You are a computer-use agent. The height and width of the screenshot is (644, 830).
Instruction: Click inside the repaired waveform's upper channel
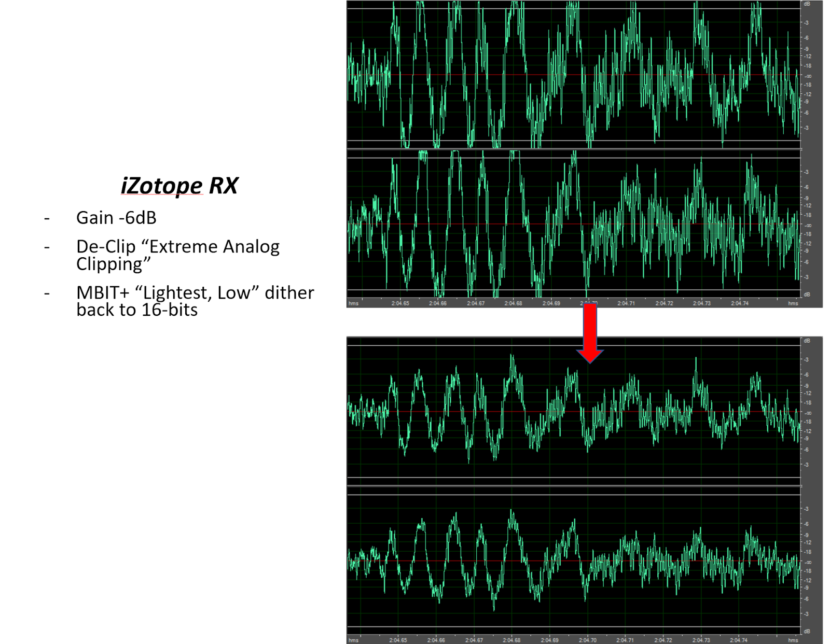[x=574, y=411]
